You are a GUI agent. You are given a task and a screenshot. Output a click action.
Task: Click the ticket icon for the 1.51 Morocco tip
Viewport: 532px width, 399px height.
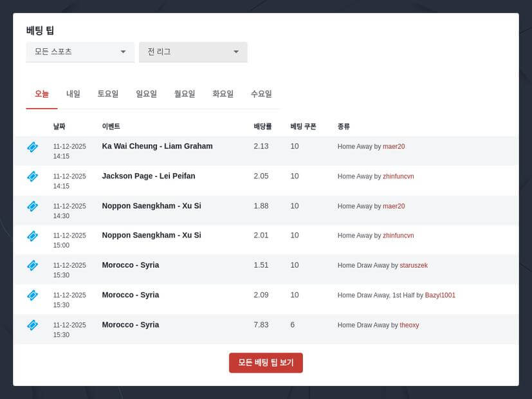[32, 265]
